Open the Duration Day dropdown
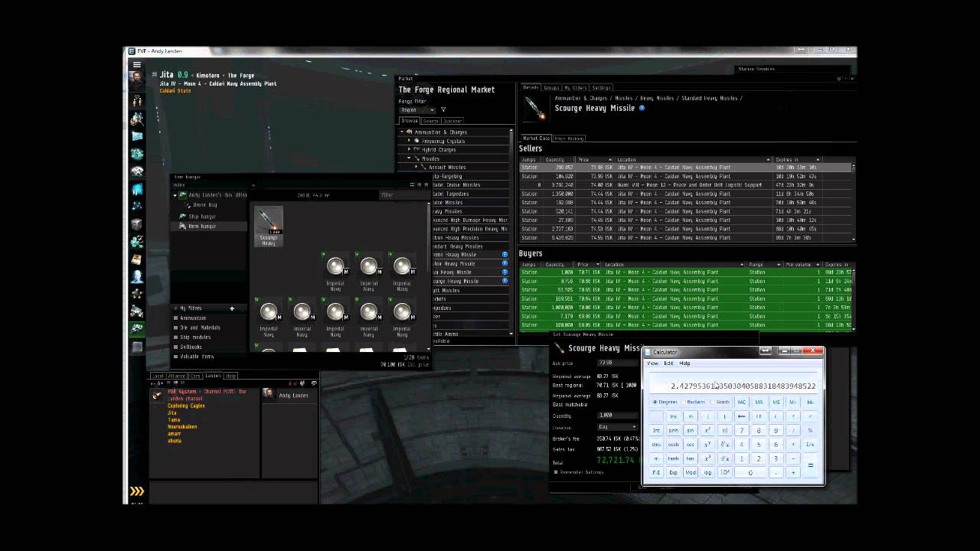 coord(617,427)
